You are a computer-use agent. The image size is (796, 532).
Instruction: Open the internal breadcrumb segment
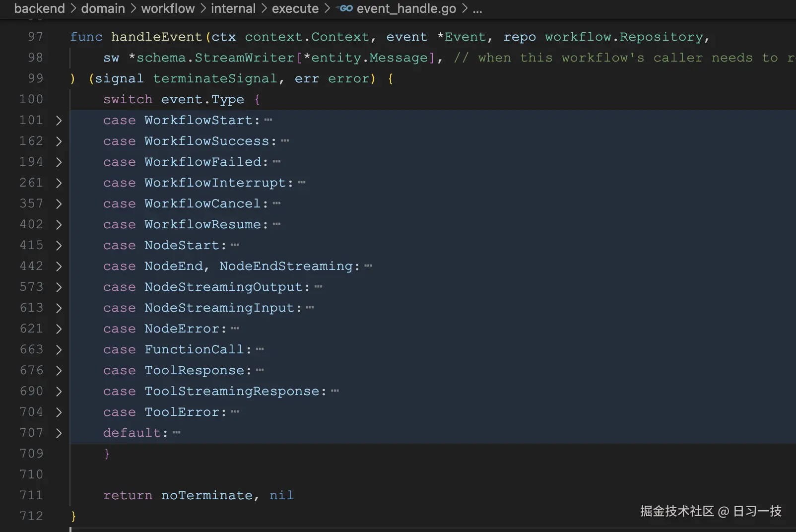tap(233, 8)
